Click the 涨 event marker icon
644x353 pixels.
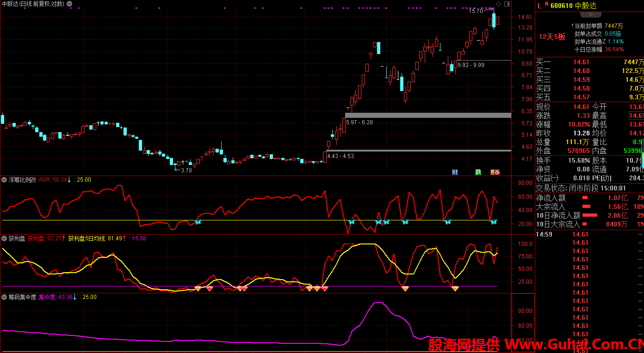495,172
